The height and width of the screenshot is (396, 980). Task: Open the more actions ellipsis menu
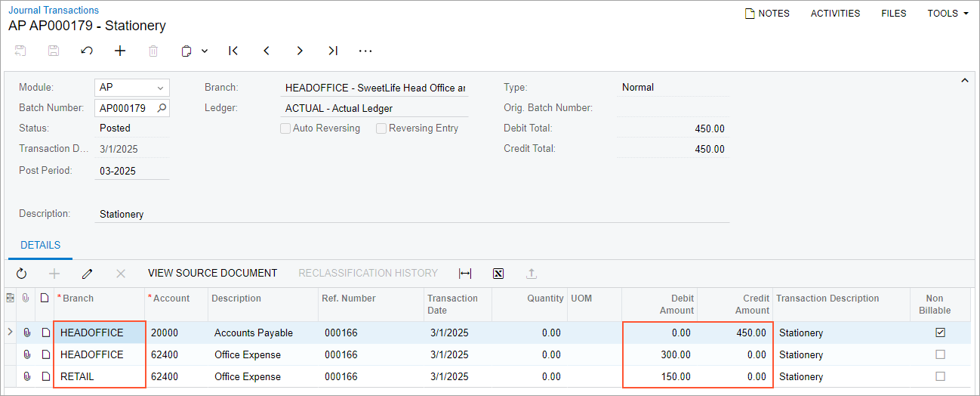[x=366, y=51]
